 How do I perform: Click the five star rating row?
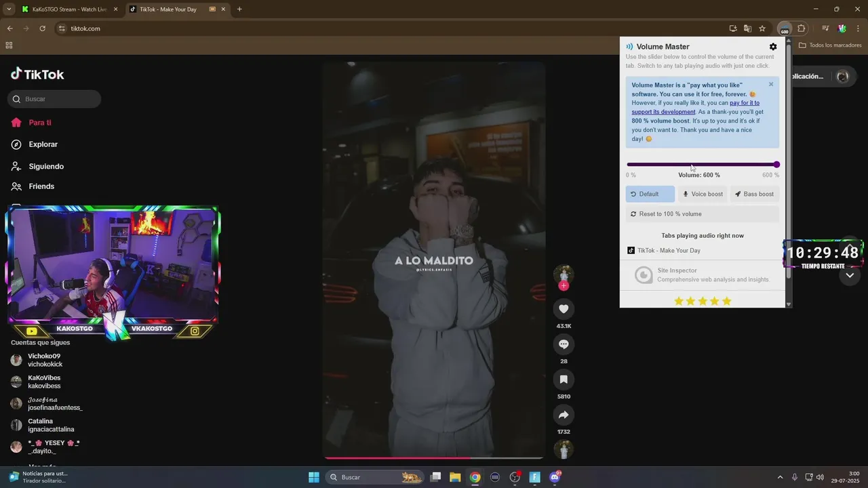pyautogui.click(x=703, y=301)
